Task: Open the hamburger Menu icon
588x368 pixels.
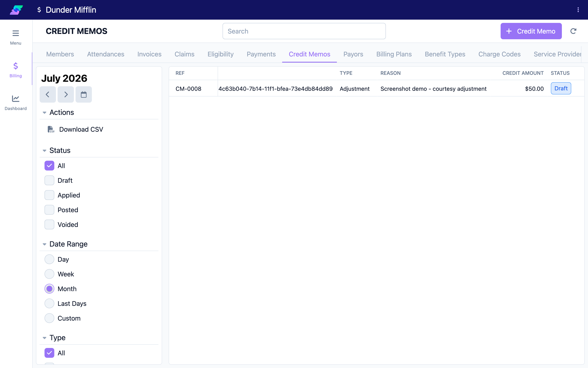Action: point(16,33)
